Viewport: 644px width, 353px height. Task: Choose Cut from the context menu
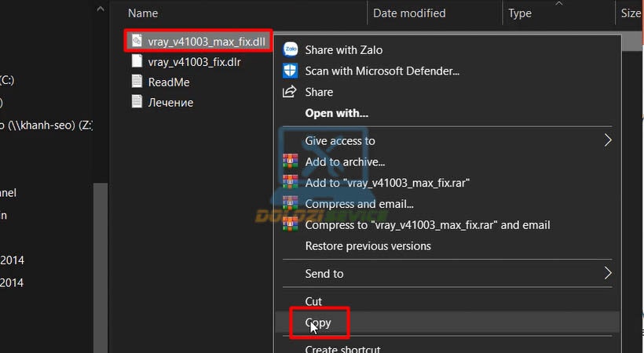pyautogui.click(x=313, y=301)
